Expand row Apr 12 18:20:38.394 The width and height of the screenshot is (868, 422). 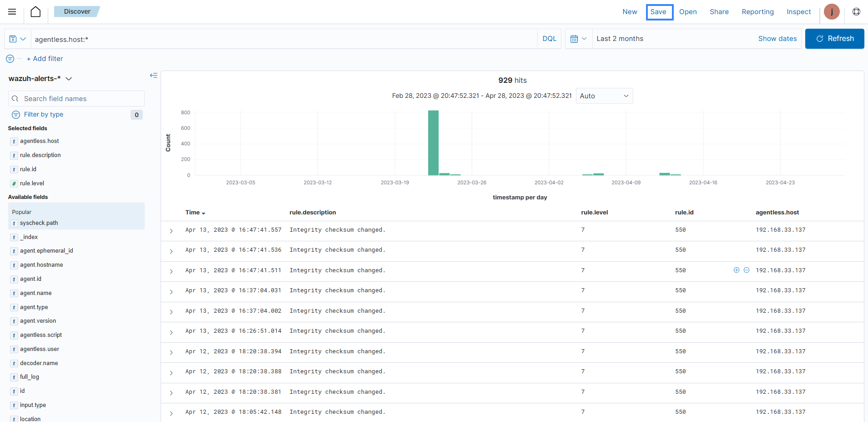171,352
